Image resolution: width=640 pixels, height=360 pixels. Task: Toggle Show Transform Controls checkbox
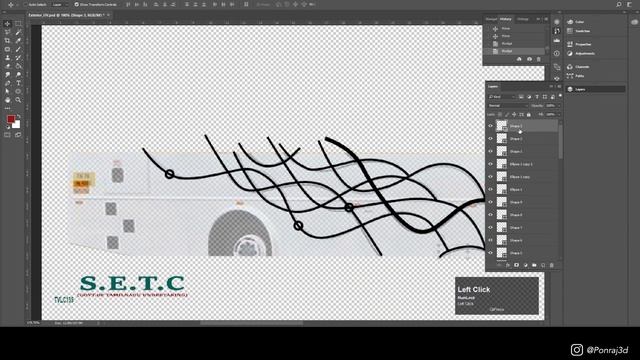[76, 4]
